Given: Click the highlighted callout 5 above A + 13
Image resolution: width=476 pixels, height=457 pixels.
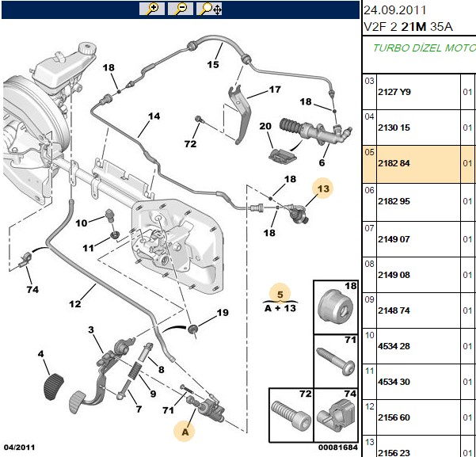Looking at the screenshot, I should pyautogui.click(x=280, y=294).
